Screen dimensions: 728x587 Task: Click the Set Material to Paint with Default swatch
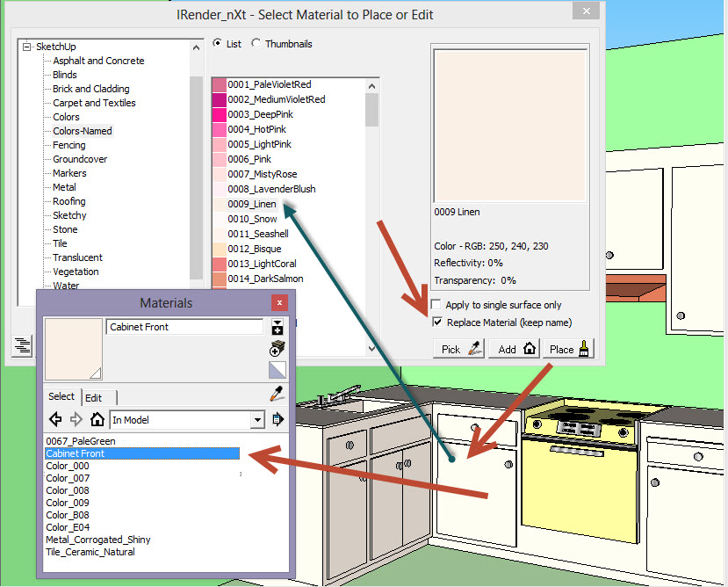click(x=278, y=369)
